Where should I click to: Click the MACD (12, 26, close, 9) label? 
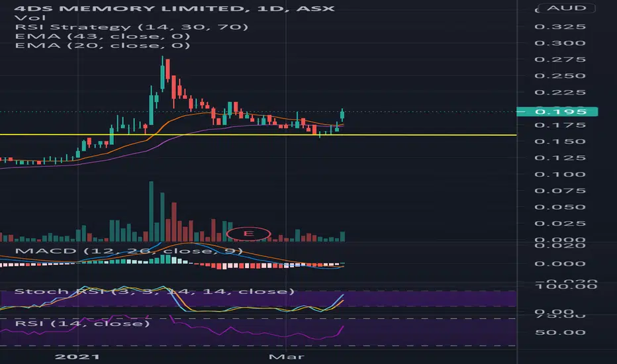pyautogui.click(x=128, y=251)
